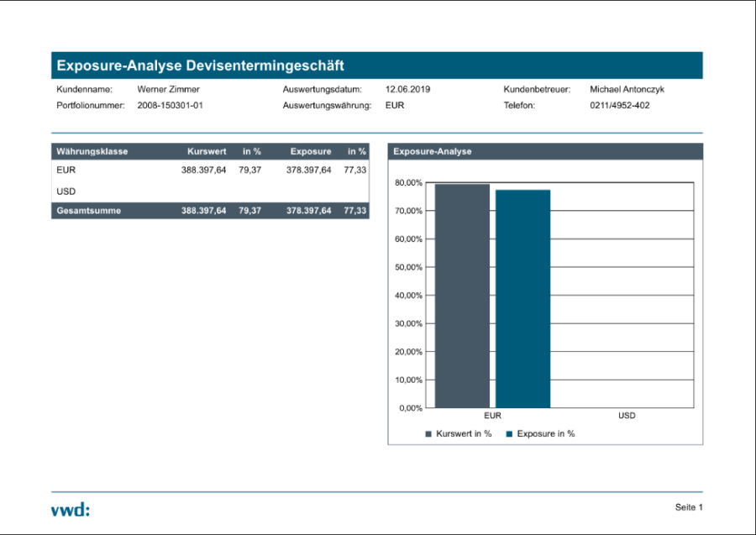Select the USD row in currency table
Viewport: 756px width, 535px height.
tap(66, 191)
